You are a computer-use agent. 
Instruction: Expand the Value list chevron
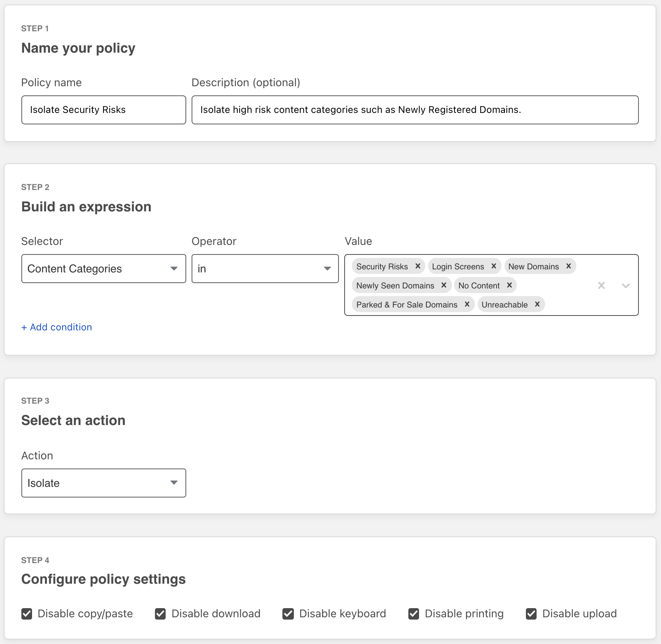[626, 285]
